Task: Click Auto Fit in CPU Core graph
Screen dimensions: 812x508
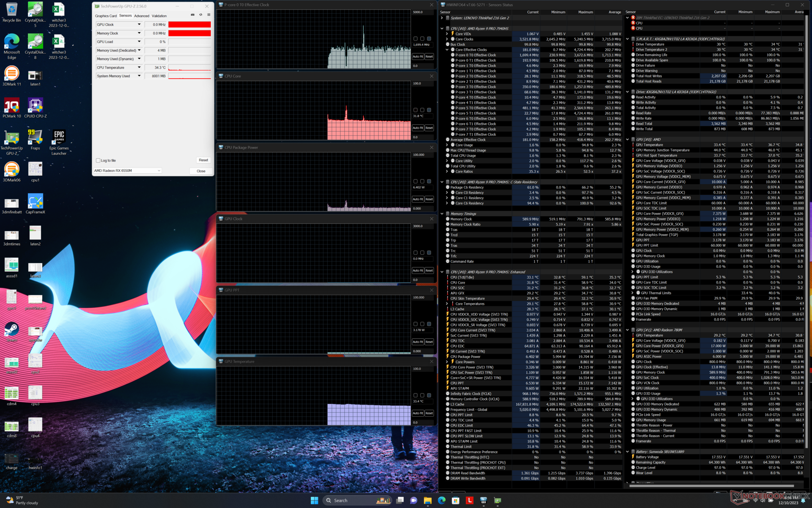Action: 417,128
